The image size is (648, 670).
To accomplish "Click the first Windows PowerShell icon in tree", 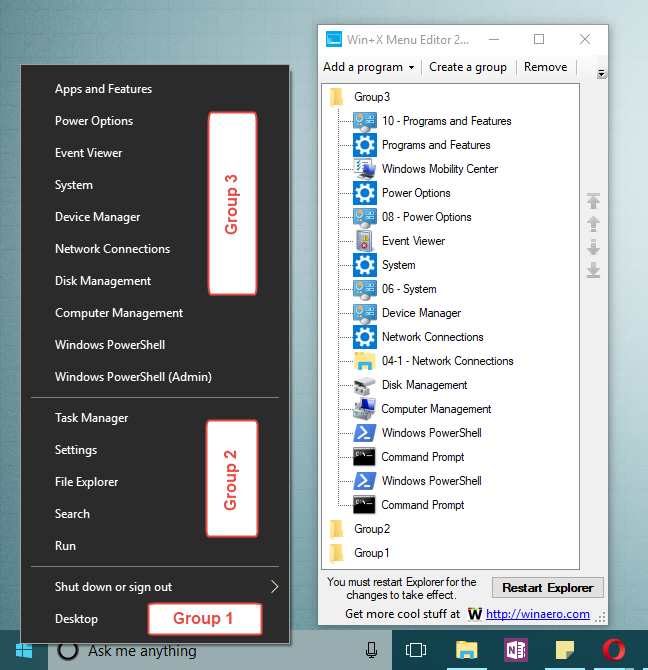I will click(364, 433).
